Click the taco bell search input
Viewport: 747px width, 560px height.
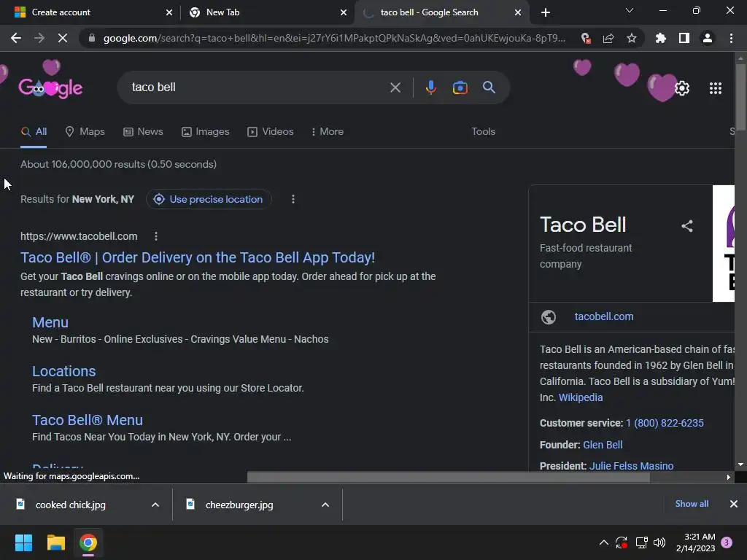[258, 87]
